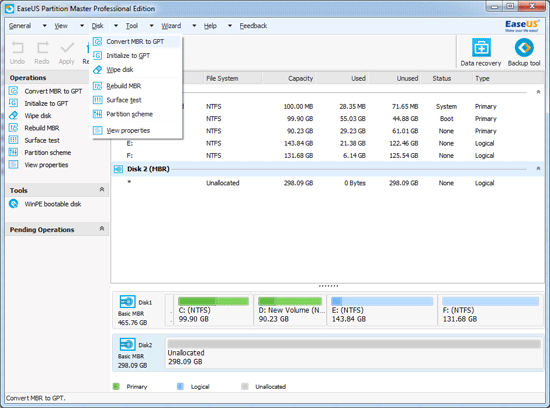The width and height of the screenshot is (550, 408).
Task: Click the WinPE bootable disk icon
Action: (x=13, y=204)
